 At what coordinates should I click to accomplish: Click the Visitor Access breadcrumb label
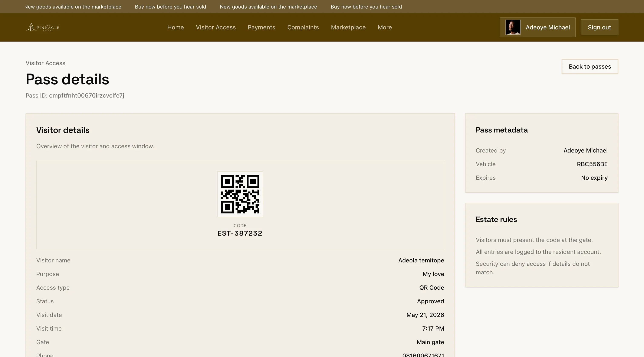[x=46, y=63]
